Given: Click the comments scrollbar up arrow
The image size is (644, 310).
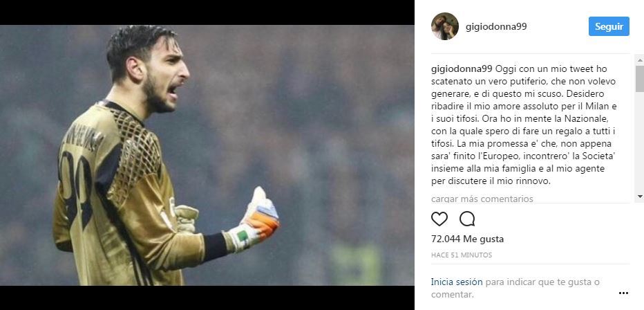Looking at the screenshot, I should pos(639,60).
